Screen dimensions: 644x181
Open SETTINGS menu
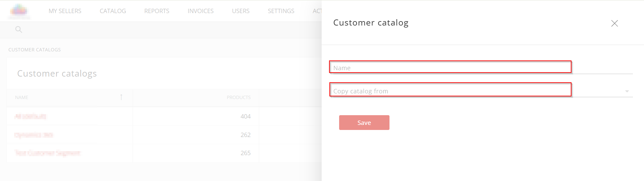pos(281,11)
